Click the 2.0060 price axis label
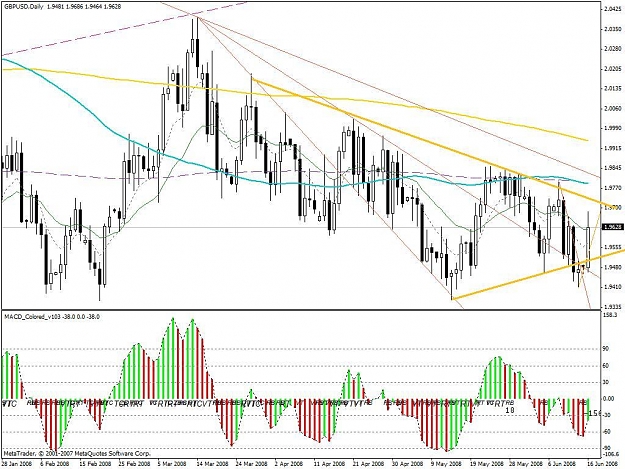The width and height of the screenshot is (625, 469). tap(612, 108)
